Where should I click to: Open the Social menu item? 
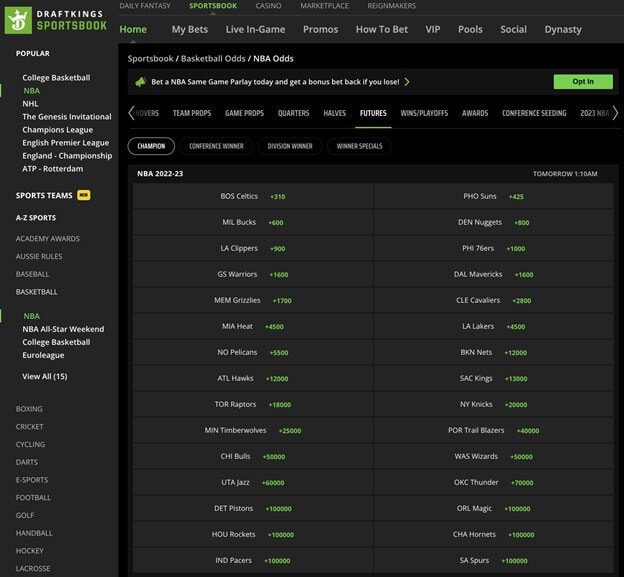513,29
